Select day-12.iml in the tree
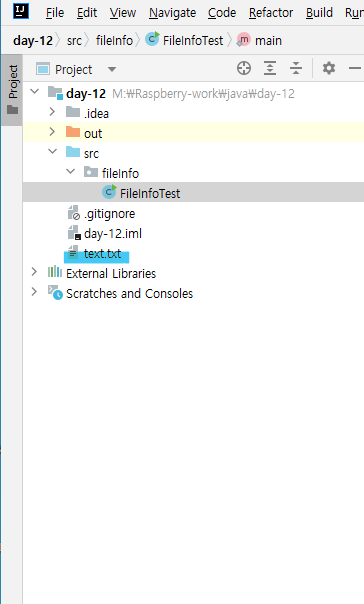 [113, 233]
